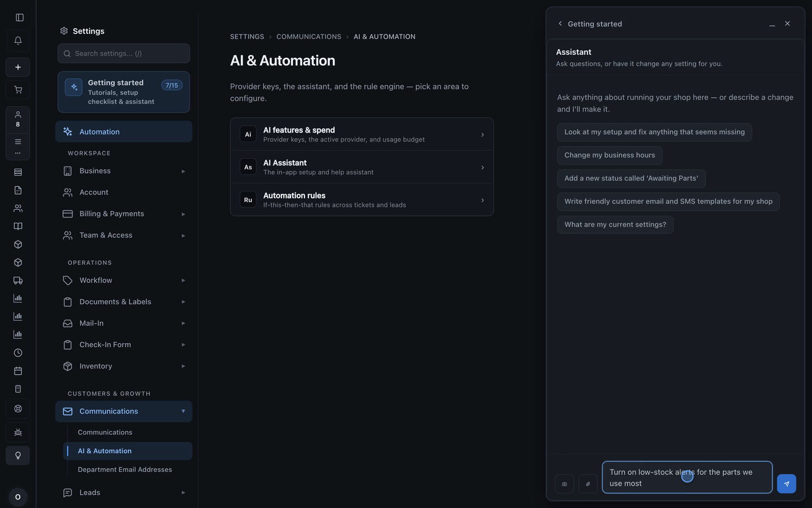This screenshot has width=812, height=508.
Task: Open the customers people icon in rail
Action: coord(18,208)
